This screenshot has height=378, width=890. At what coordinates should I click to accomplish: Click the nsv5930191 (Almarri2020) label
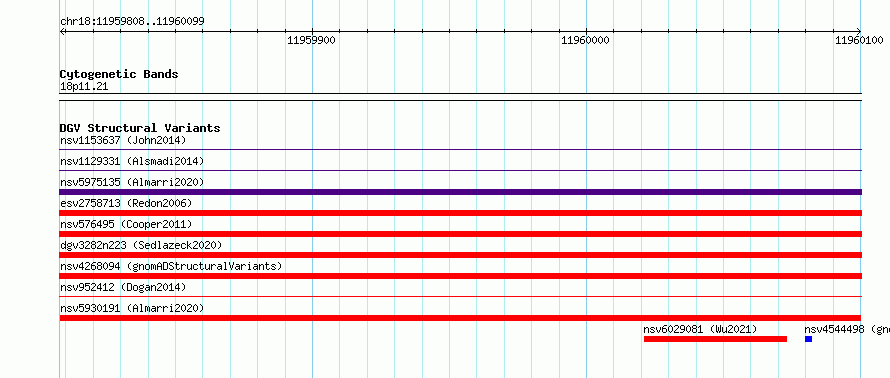[x=132, y=308]
